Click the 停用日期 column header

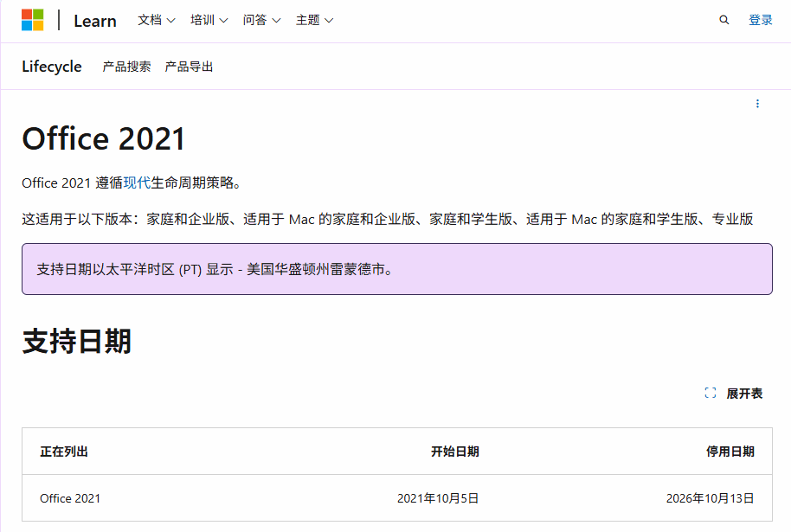coord(731,451)
